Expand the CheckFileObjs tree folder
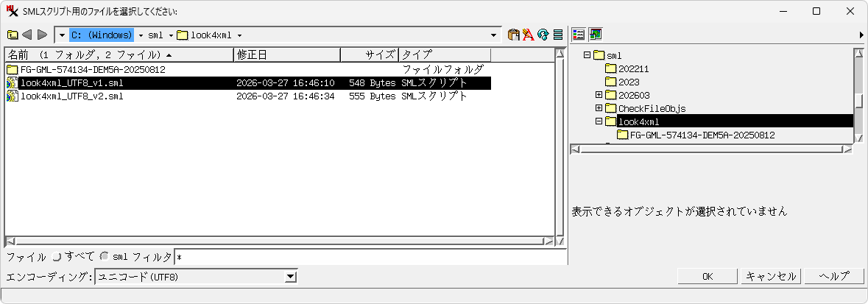The image size is (868, 304). pyautogui.click(x=599, y=108)
